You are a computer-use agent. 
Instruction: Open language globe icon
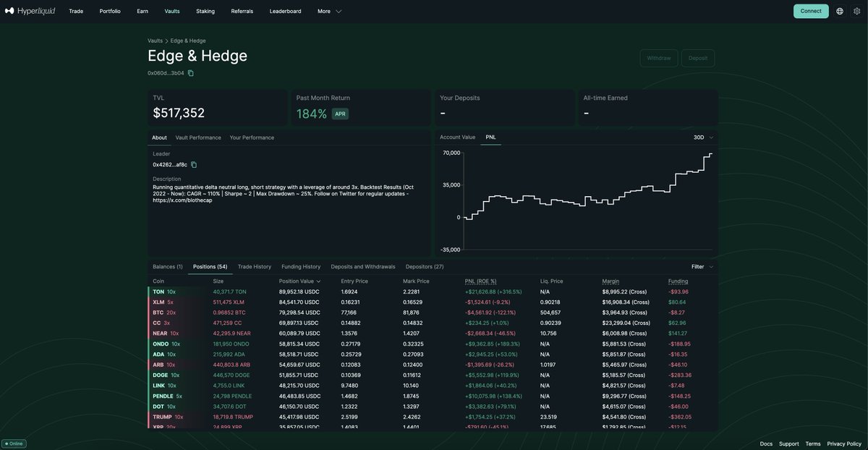[x=840, y=11]
